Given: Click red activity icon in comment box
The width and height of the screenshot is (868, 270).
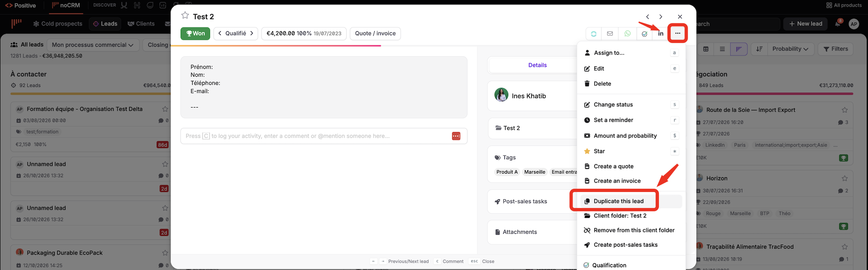Looking at the screenshot, I should (456, 136).
